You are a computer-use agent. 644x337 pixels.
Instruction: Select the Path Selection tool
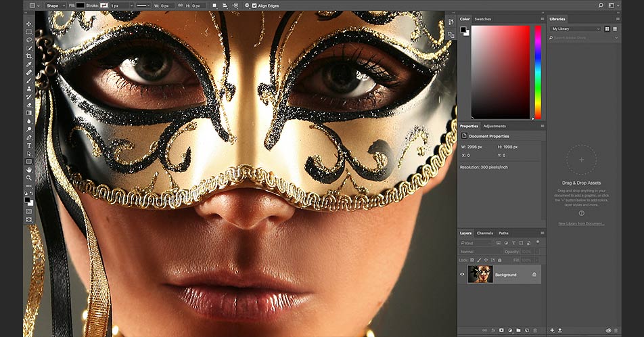click(x=28, y=154)
